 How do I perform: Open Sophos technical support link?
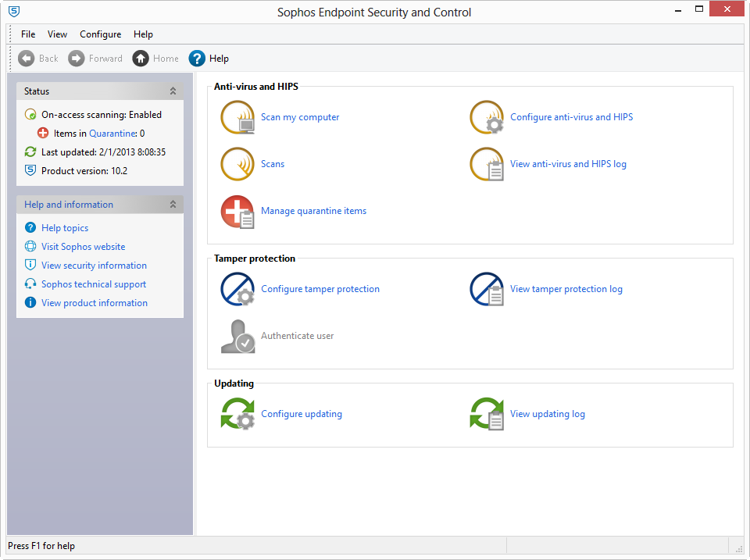point(94,284)
